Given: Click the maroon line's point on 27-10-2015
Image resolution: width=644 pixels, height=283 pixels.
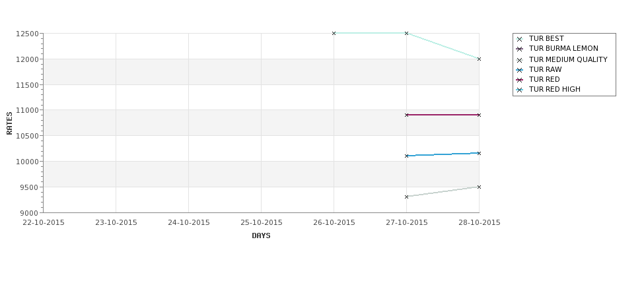Looking at the screenshot, I should pyautogui.click(x=407, y=115).
